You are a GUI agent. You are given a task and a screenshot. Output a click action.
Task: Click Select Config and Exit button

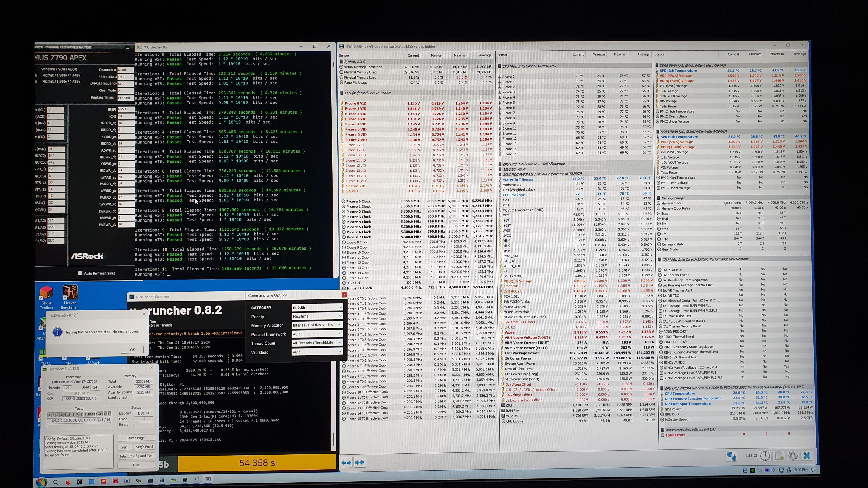point(136,456)
